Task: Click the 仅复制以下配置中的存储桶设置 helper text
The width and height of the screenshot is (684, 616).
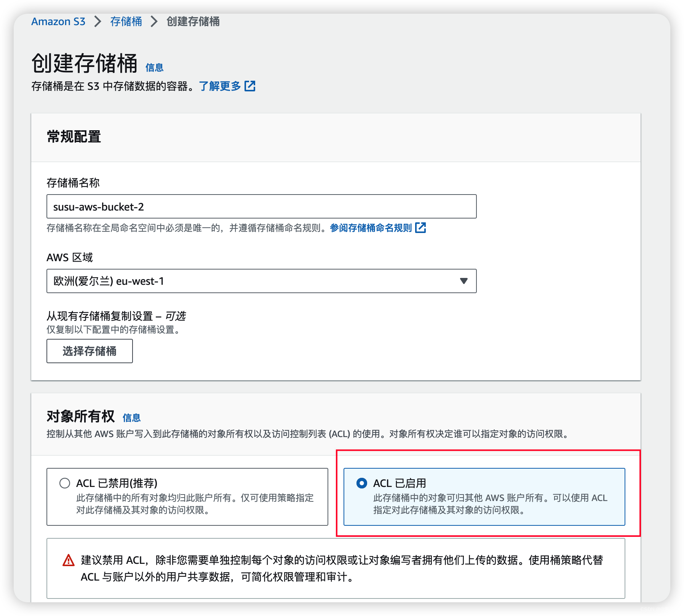Action: click(x=113, y=330)
